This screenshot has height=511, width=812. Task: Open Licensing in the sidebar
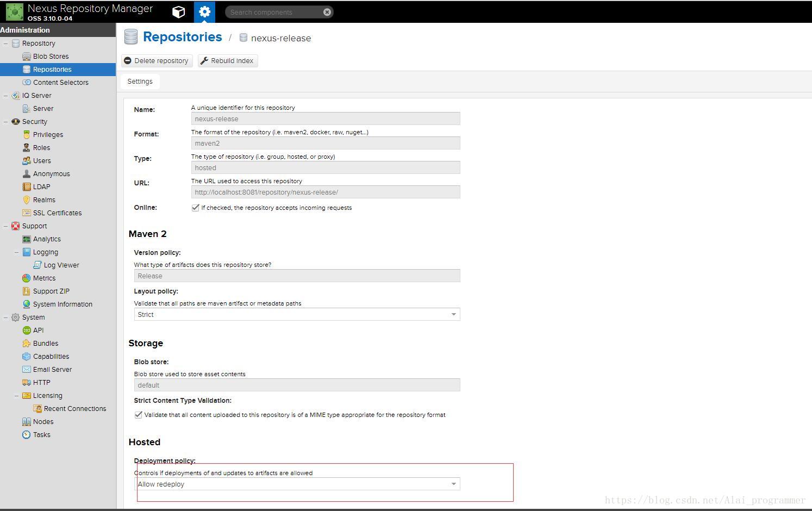coord(47,396)
